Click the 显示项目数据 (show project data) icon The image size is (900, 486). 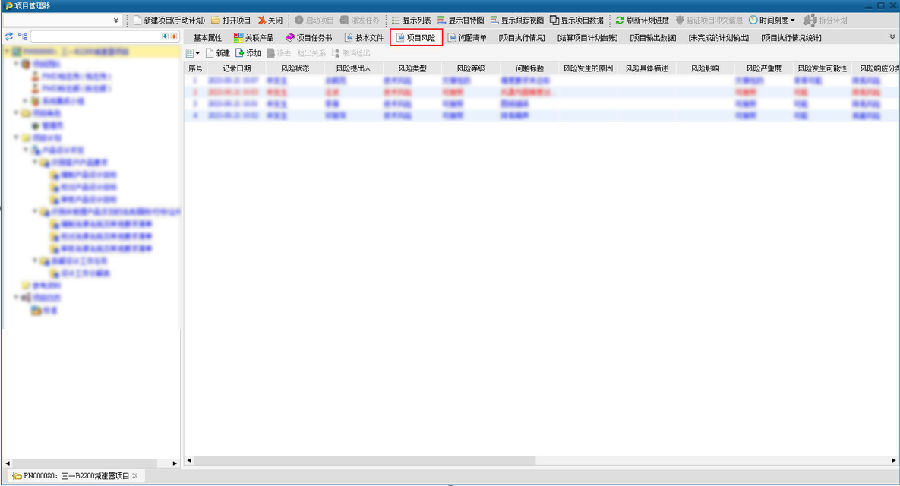tap(554, 20)
